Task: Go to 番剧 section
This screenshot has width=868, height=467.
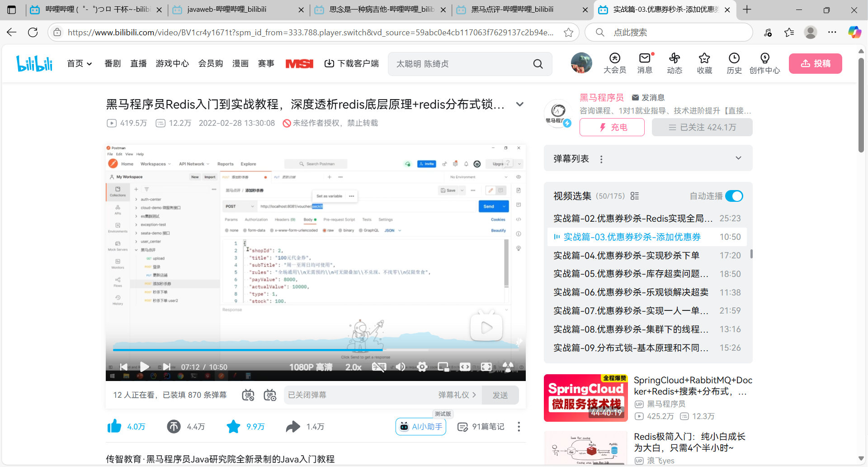Action: (x=113, y=63)
